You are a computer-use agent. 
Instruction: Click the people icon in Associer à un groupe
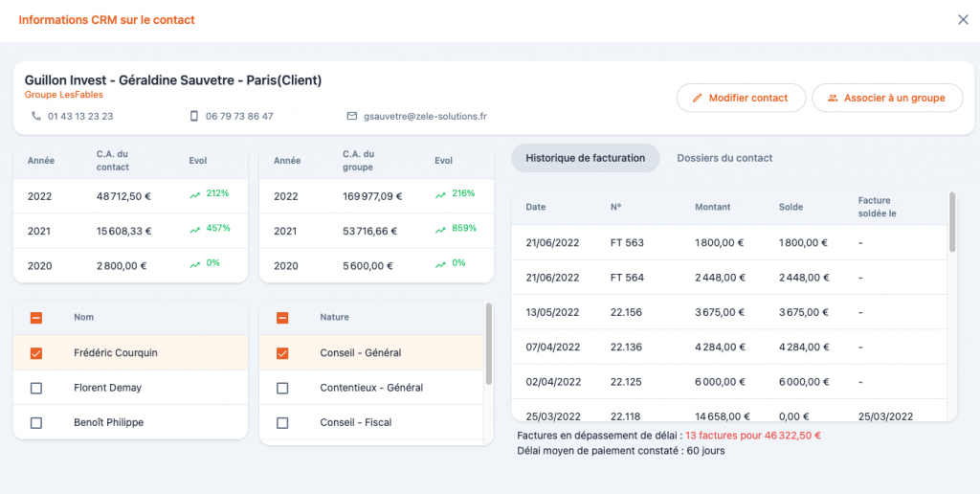[x=833, y=98]
